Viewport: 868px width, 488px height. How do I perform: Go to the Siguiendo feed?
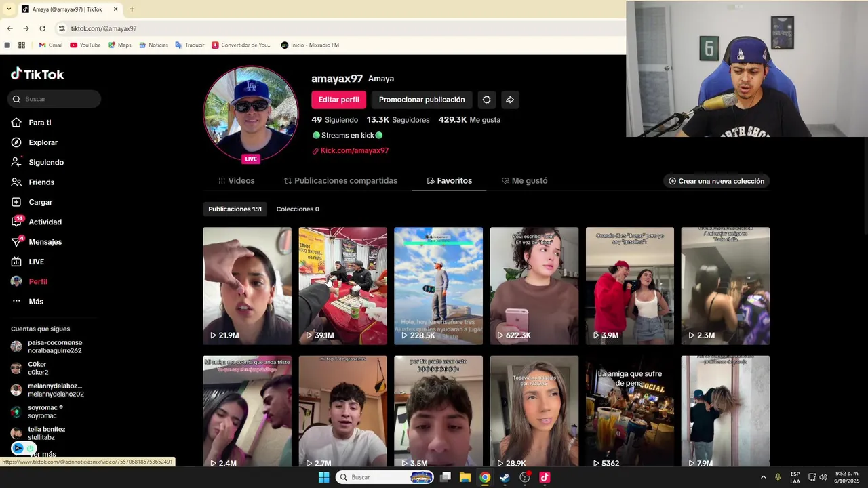point(37,163)
